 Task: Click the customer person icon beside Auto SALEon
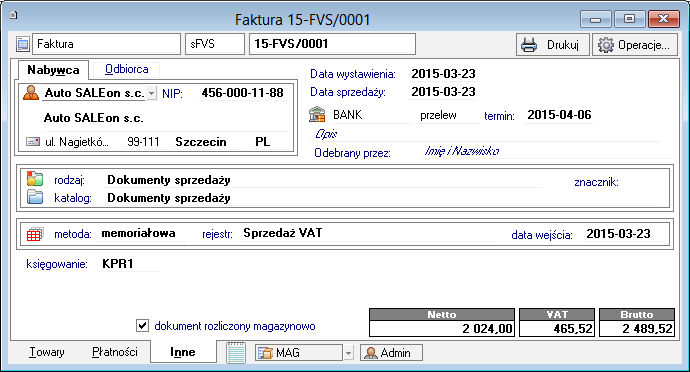[x=31, y=93]
